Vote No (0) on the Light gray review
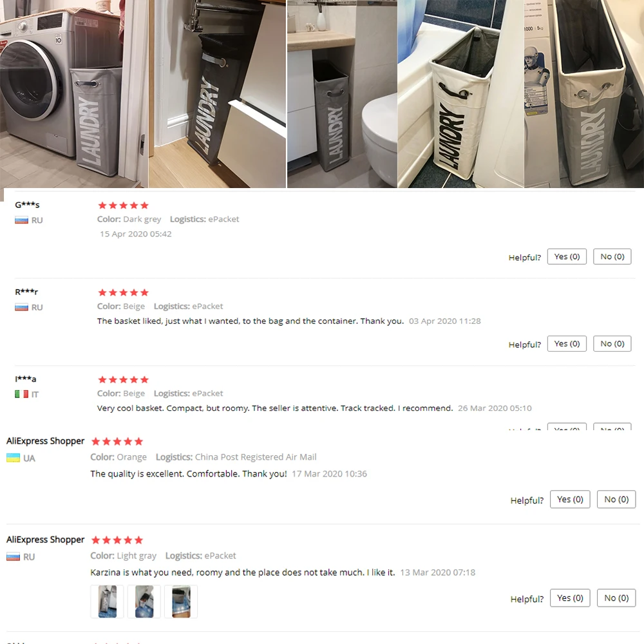 pyautogui.click(x=616, y=598)
